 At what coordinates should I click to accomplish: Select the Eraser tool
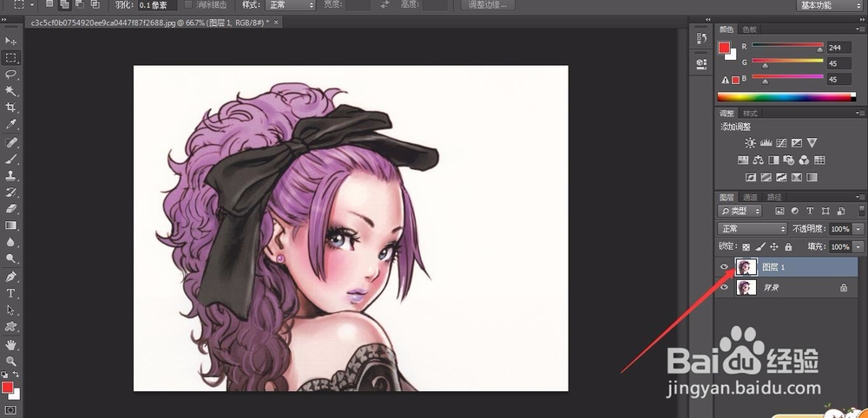(x=10, y=208)
